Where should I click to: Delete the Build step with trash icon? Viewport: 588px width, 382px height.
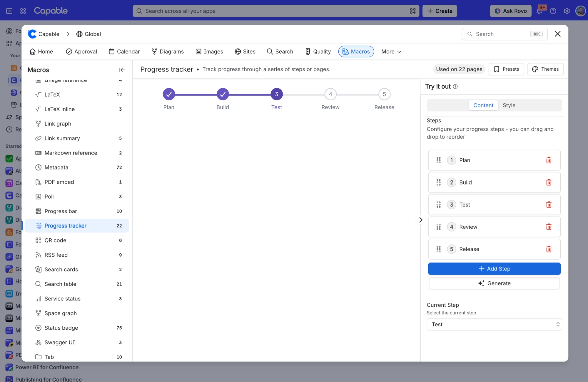[x=549, y=182]
